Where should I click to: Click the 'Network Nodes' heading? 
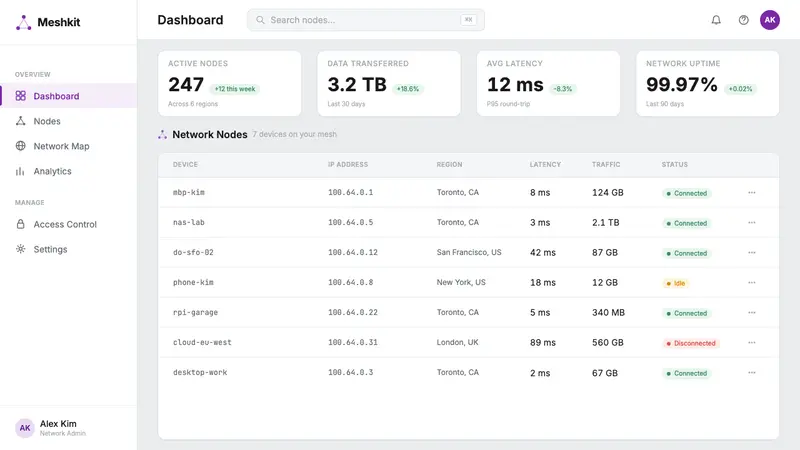210,135
